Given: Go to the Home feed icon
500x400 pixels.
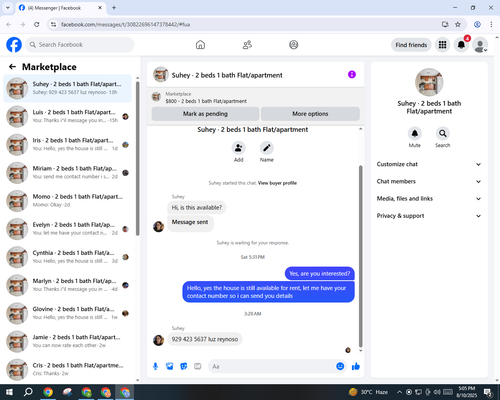Looking at the screenshot, I should click(x=200, y=45).
